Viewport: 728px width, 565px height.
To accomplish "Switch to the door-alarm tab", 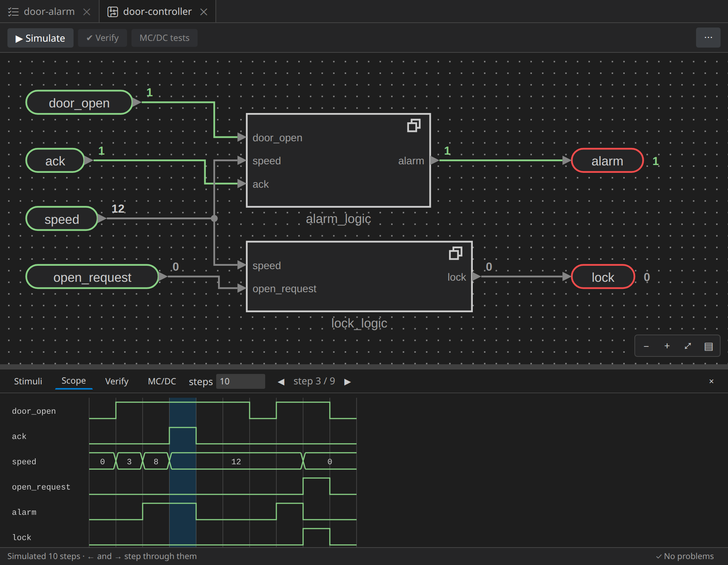I will 49,12.
